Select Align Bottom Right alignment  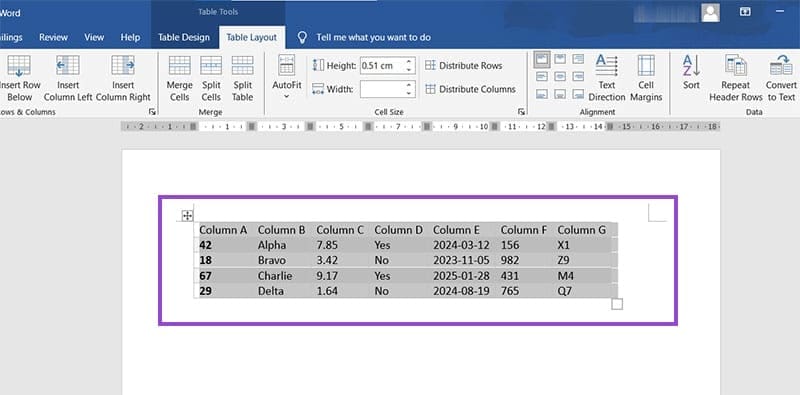click(578, 94)
